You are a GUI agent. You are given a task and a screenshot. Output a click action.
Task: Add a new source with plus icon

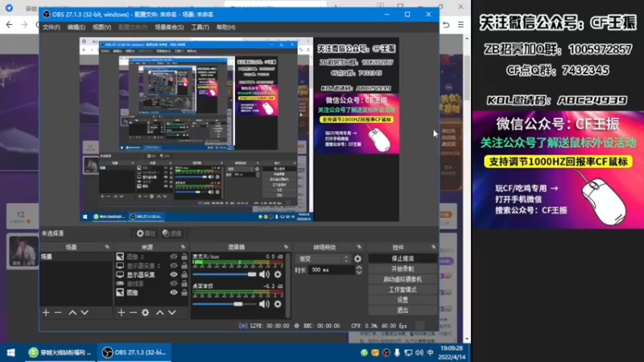click(x=122, y=313)
